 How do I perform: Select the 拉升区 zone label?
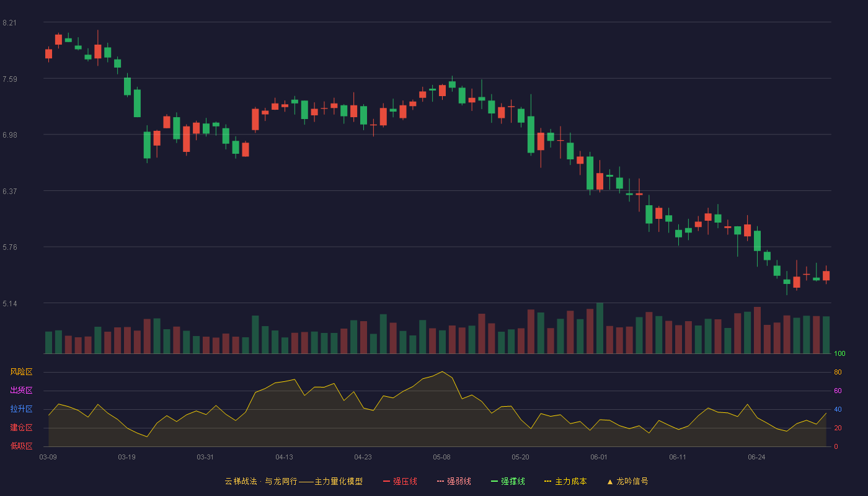(x=21, y=409)
